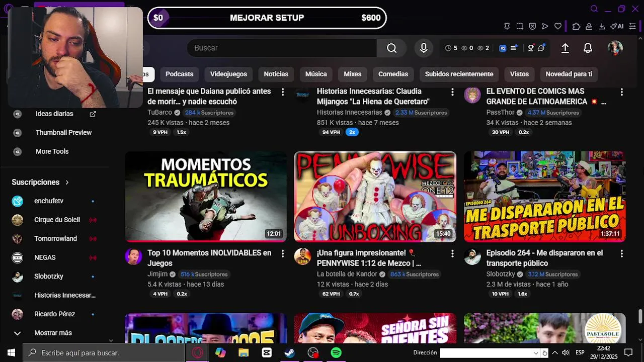Open the Jimjim channel avatar
Image resolution: width=644 pixels, height=362 pixels.
(x=133, y=256)
